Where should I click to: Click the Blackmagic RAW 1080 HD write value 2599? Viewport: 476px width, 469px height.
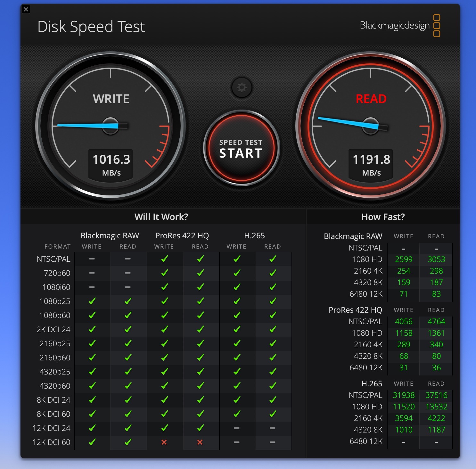pyautogui.click(x=404, y=259)
